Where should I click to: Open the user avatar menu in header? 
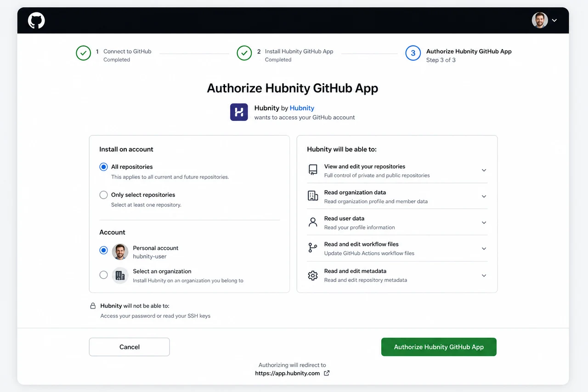click(540, 20)
